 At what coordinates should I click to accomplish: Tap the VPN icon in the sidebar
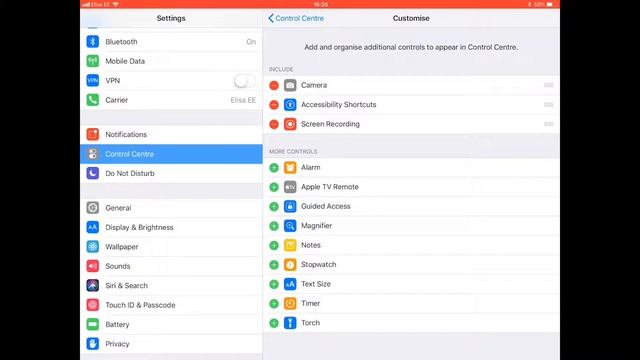coord(93,80)
